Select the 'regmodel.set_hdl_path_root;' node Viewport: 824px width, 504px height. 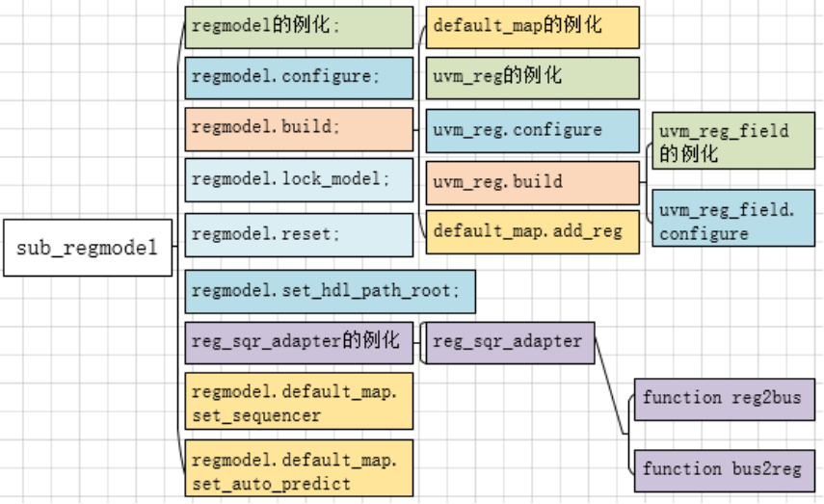click(330, 292)
